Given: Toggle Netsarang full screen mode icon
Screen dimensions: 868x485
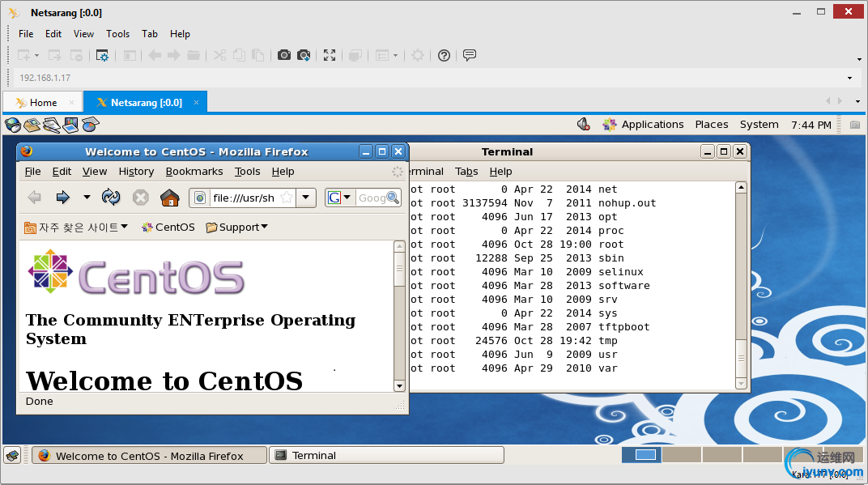Looking at the screenshot, I should click(330, 55).
